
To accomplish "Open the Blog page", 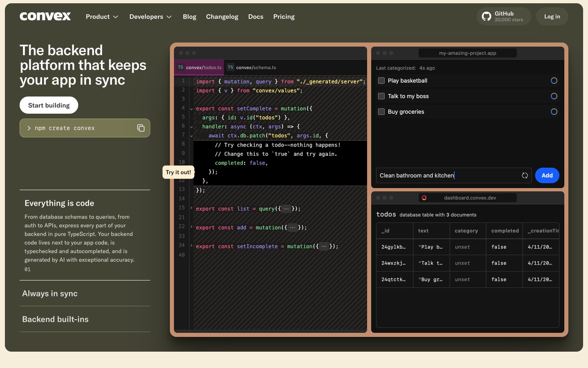I will pyautogui.click(x=189, y=17).
